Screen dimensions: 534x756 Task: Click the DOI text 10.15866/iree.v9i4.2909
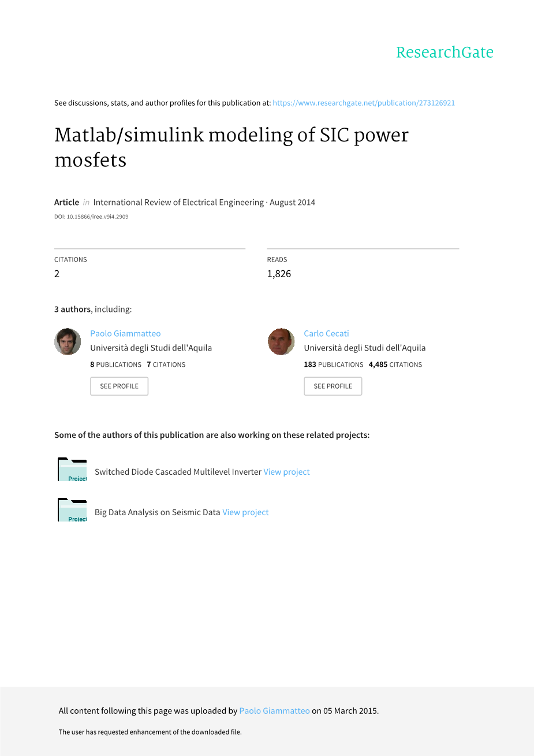[91, 217]
